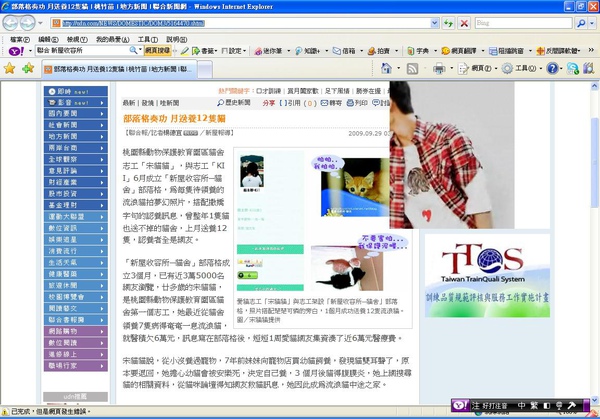
Task: Expand the 設定 settings dropdown in Yahoo toolbar
Action: pos(244,51)
